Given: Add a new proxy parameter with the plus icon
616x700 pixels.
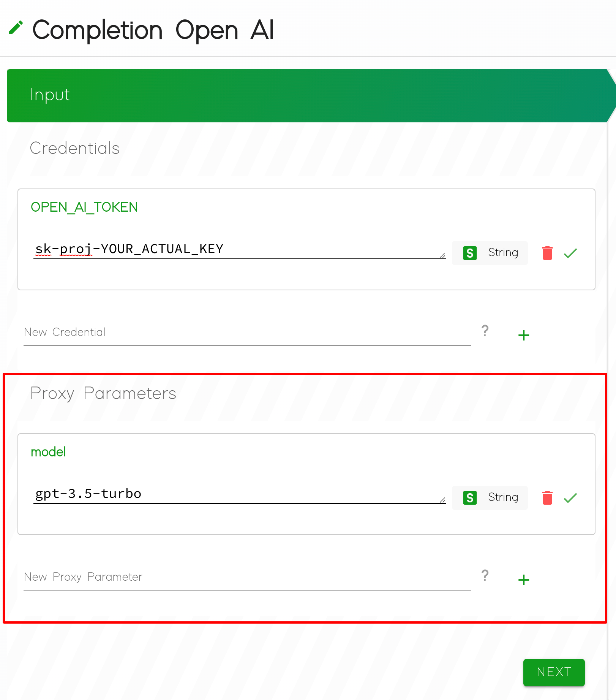Looking at the screenshot, I should coord(524,580).
